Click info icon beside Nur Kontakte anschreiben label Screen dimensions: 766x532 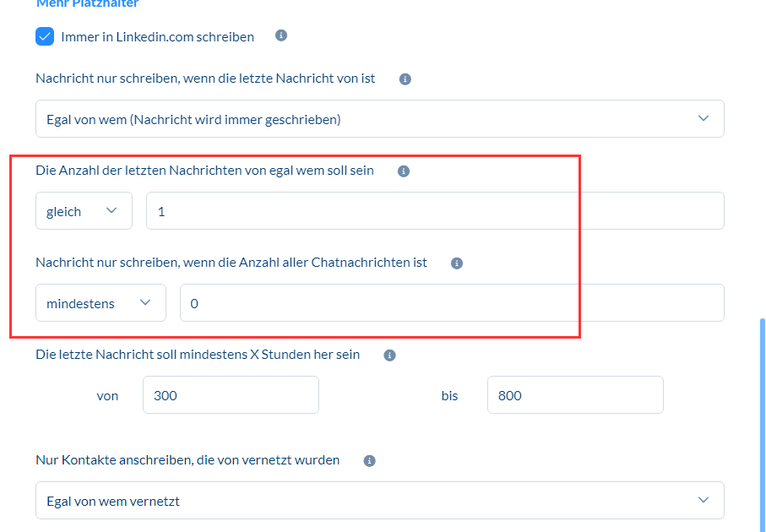tap(369, 460)
